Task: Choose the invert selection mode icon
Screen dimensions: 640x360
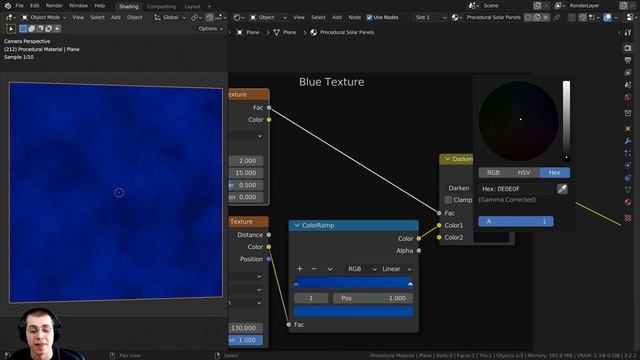Action: click(x=49, y=29)
